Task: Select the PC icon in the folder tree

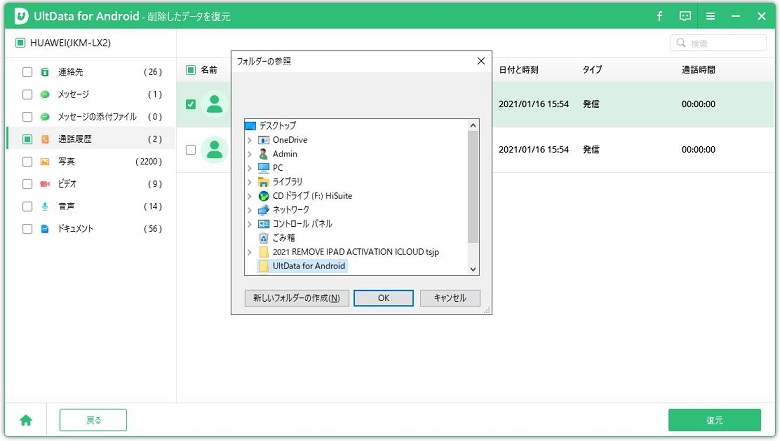Action: click(x=264, y=168)
